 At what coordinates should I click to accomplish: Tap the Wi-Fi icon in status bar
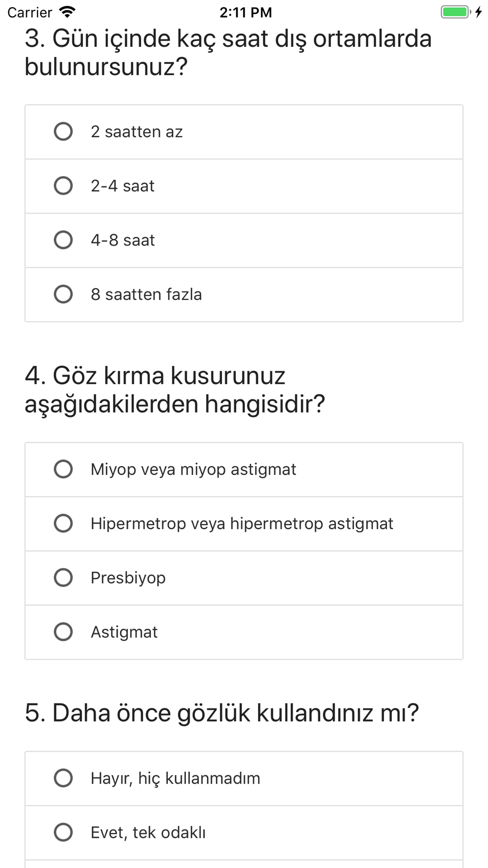[67, 12]
